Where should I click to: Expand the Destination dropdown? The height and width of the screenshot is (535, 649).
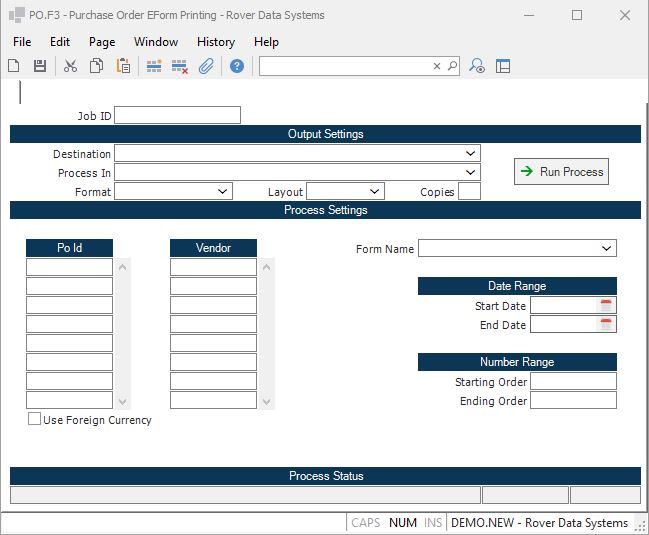pyautogui.click(x=470, y=154)
